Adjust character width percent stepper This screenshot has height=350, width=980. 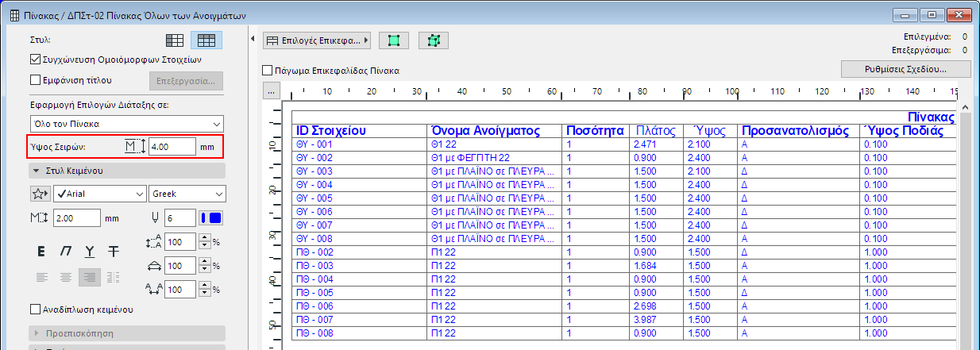(x=204, y=266)
